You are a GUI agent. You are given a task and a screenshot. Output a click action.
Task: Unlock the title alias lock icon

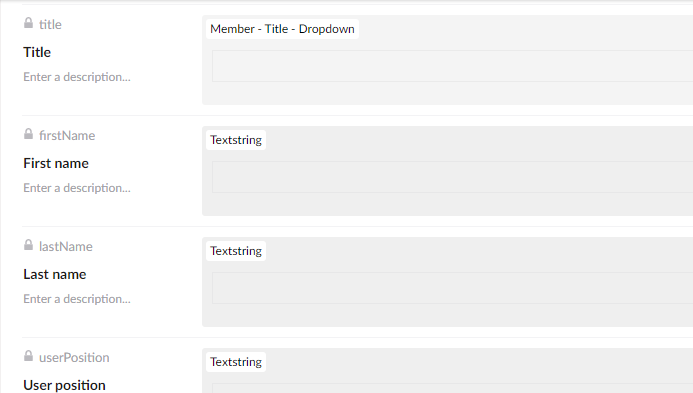28,23
